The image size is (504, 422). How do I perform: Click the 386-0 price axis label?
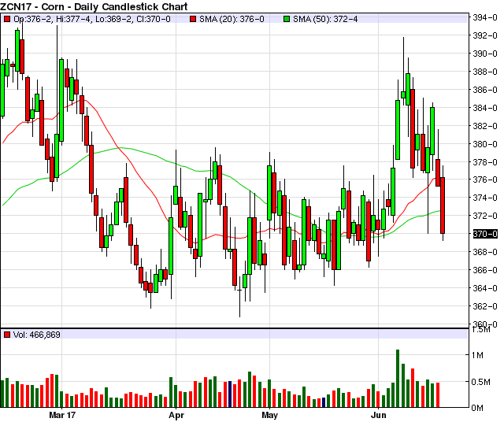[x=485, y=89]
